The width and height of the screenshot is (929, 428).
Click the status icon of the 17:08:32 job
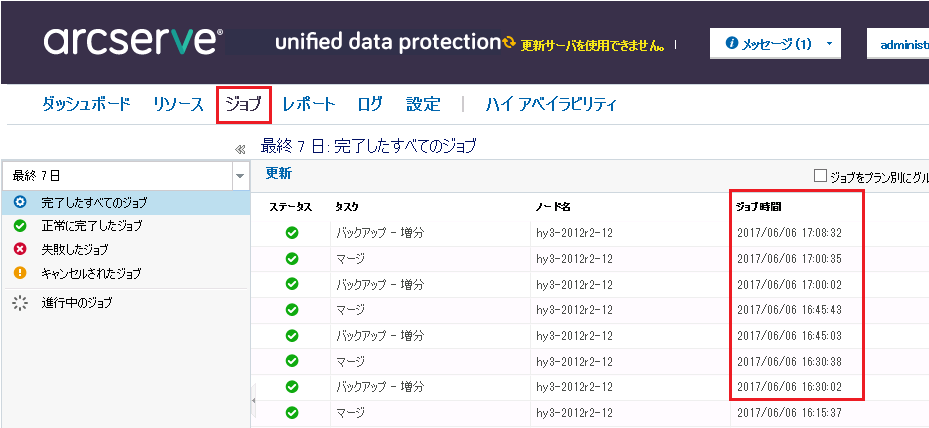(292, 233)
